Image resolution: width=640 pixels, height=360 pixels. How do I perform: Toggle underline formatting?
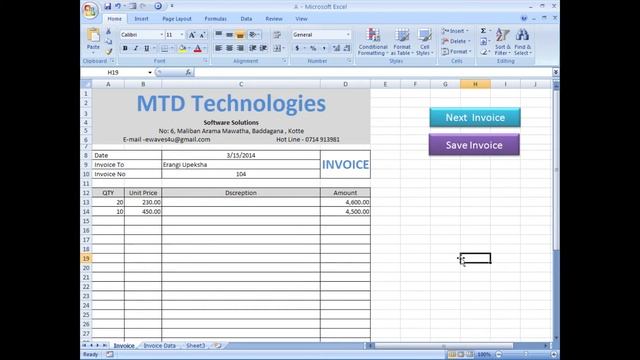pyautogui.click(x=147, y=49)
